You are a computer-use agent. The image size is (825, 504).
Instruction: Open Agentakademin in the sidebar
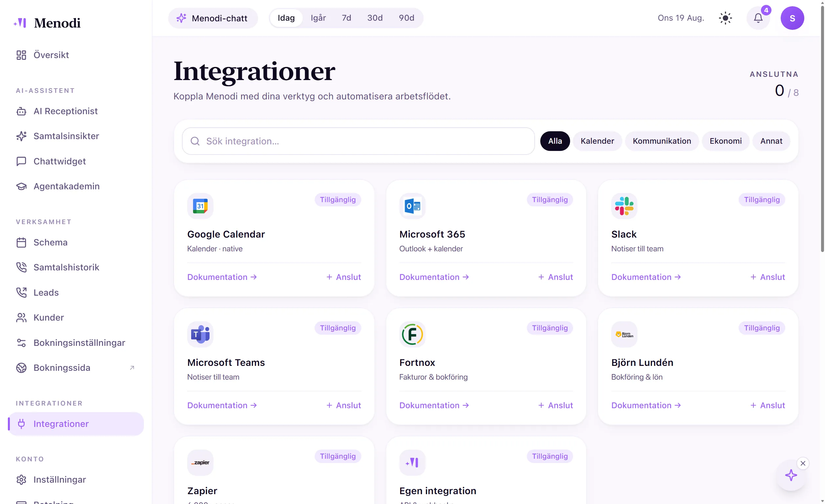(76, 186)
